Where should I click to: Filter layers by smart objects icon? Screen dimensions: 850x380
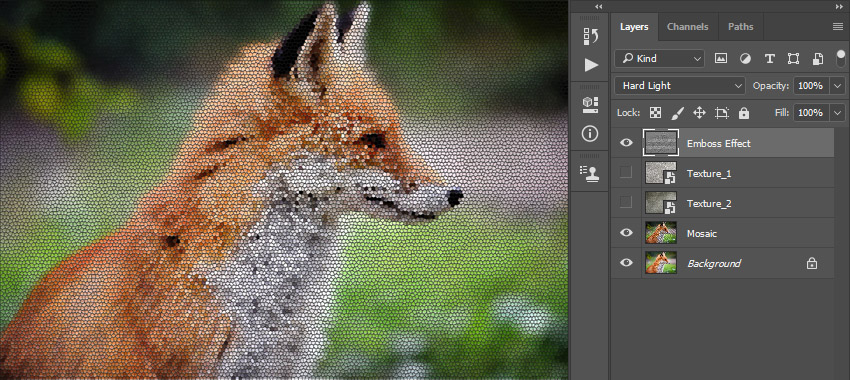(818, 59)
